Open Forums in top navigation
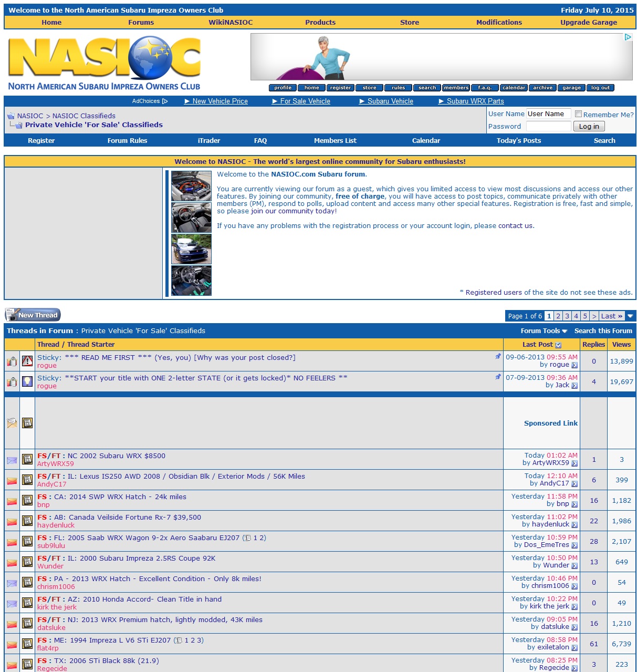This screenshot has height=672, width=637. pyautogui.click(x=141, y=22)
